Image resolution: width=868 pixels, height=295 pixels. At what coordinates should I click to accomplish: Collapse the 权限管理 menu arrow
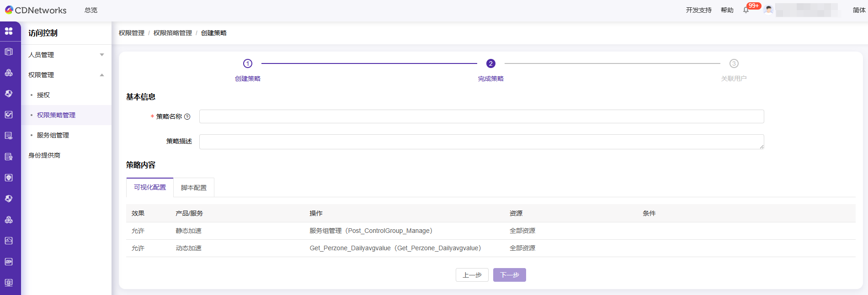pyautogui.click(x=102, y=75)
